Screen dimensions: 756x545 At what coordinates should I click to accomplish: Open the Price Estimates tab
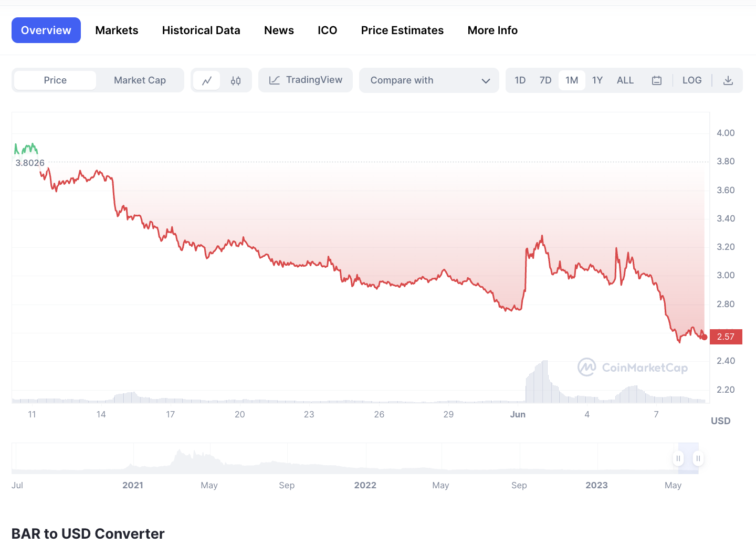click(402, 30)
